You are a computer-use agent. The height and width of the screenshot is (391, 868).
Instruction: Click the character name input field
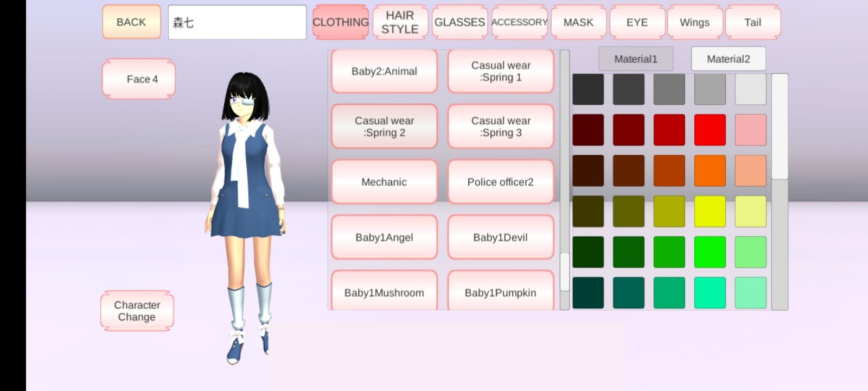tap(237, 22)
